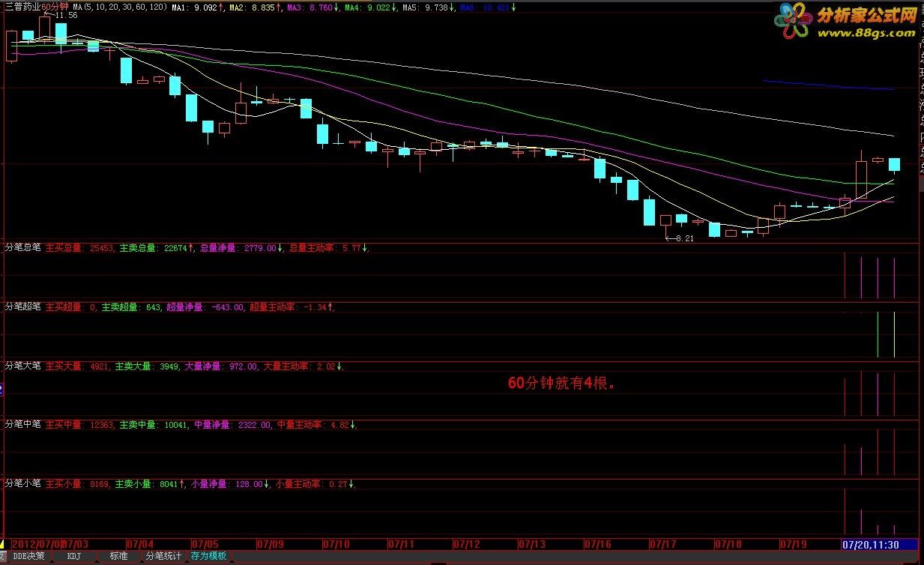Click the 主卖超量: 643 value

pyautogui.click(x=131, y=306)
